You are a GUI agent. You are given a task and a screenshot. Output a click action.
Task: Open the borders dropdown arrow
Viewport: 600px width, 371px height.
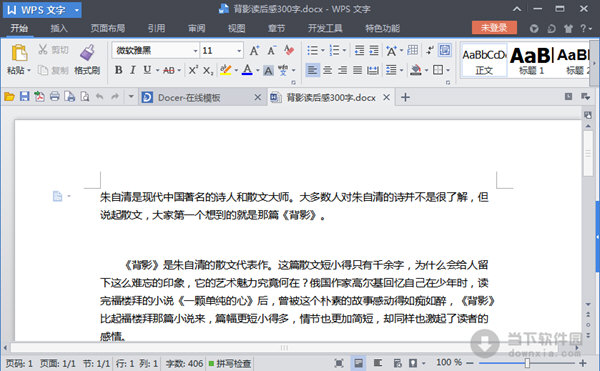[448, 70]
